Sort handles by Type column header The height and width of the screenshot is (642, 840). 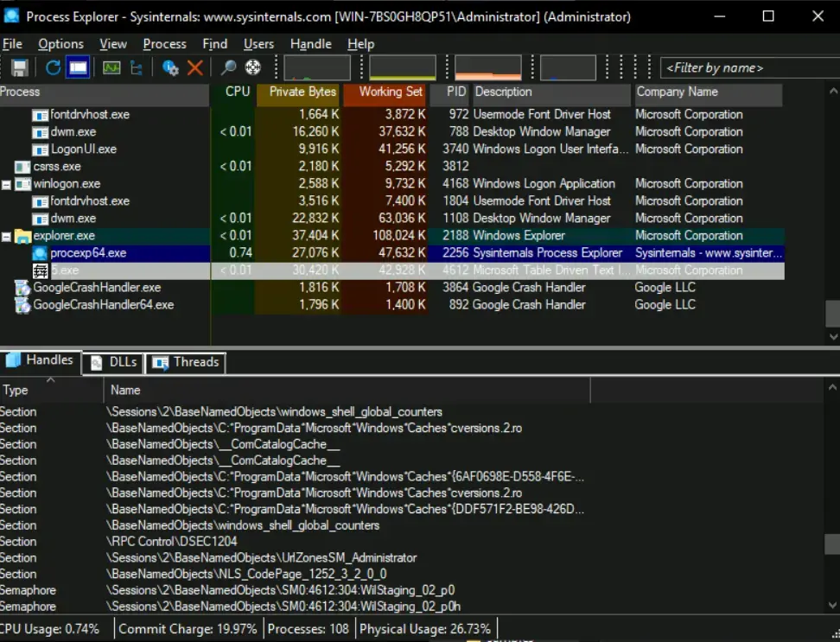coord(52,391)
